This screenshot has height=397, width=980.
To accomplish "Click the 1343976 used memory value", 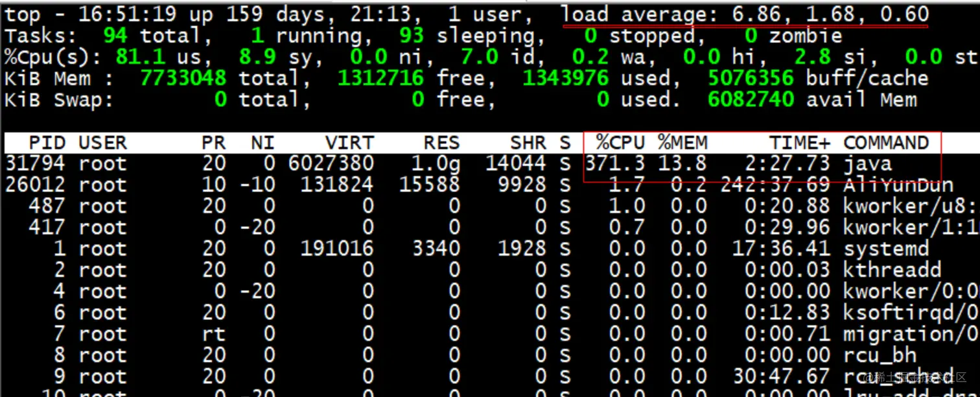I will pyautogui.click(x=566, y=79).
